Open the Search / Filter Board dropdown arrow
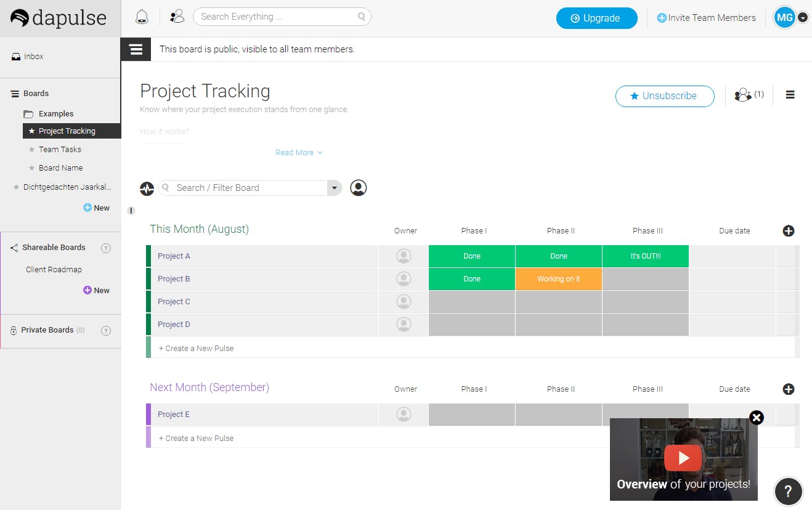 (335, 188)
